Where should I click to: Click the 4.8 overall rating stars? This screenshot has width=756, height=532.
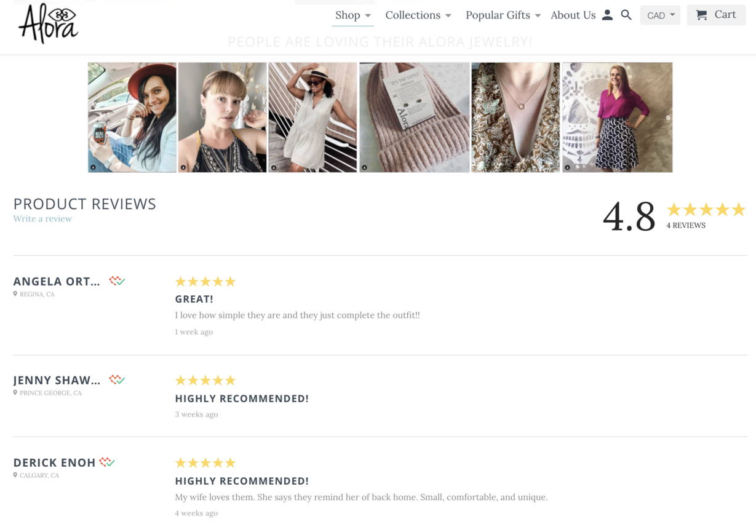pyautogui.click(x=706, y=210)
